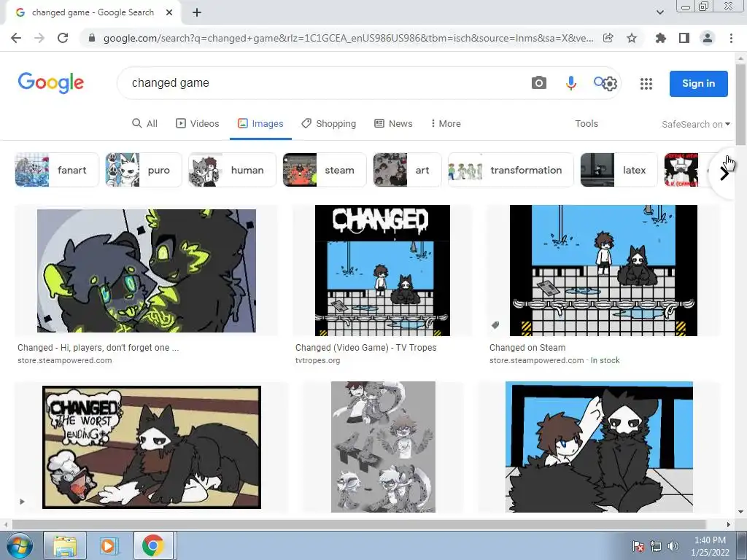
Task: Filter results by the puro chip
Action: click(x=144, y=170)
